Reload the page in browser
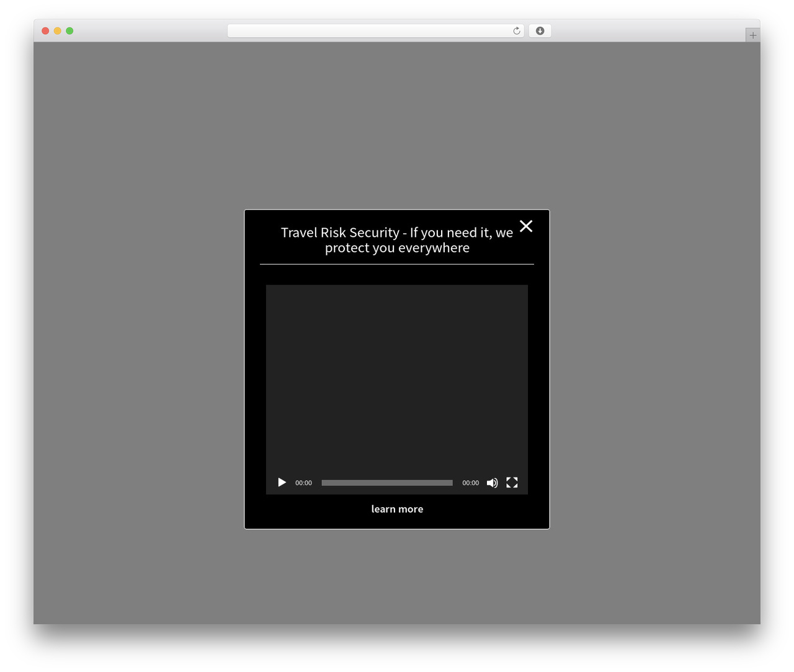This screenshot has height=672, width=794. click(x=517, y=31)
